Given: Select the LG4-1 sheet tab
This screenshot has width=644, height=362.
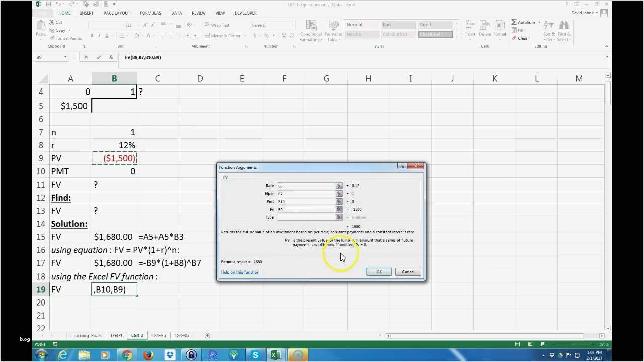Looking at the screenshot, I should [117, 336].
